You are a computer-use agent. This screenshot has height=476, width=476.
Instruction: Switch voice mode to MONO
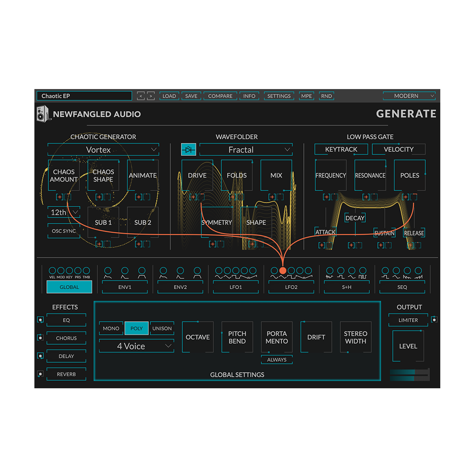point(111,328)
